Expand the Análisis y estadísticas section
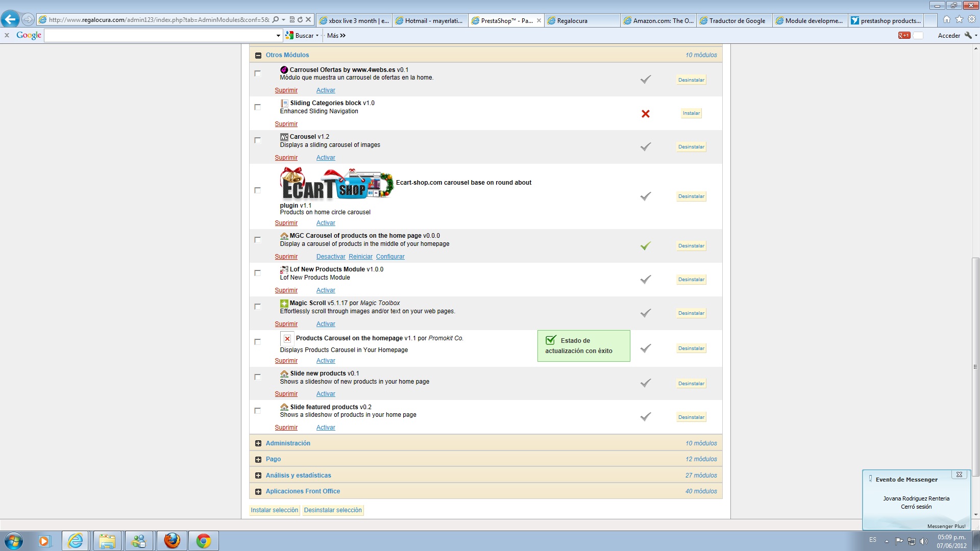Viewport: 980px width, 551px height. [x=258, y=475]
